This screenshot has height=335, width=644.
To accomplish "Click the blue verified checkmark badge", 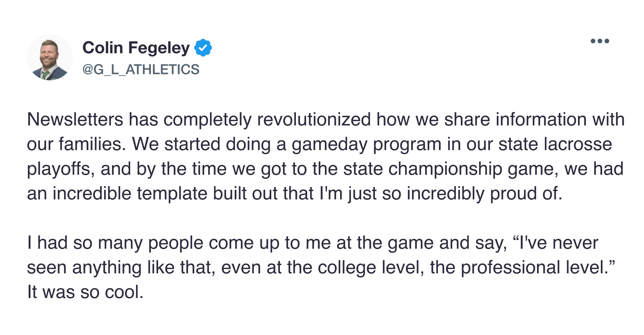I will [203, 48].
